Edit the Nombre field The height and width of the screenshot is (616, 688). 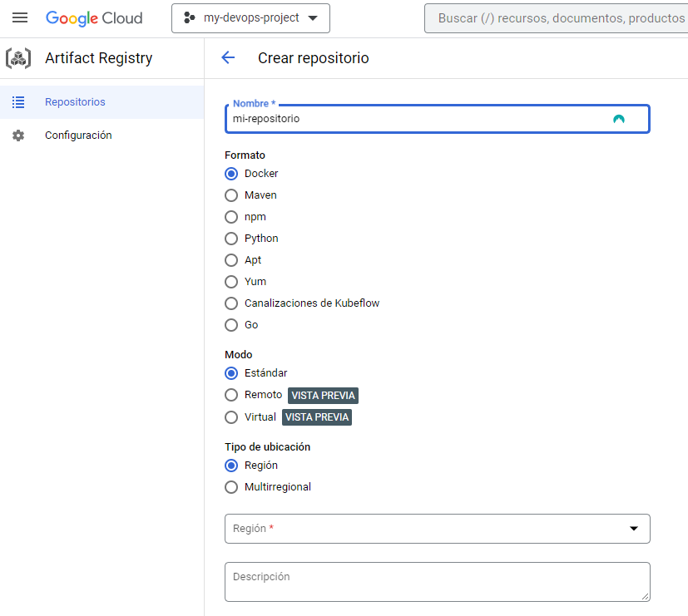pyautogui.click(x=438, y=119)
